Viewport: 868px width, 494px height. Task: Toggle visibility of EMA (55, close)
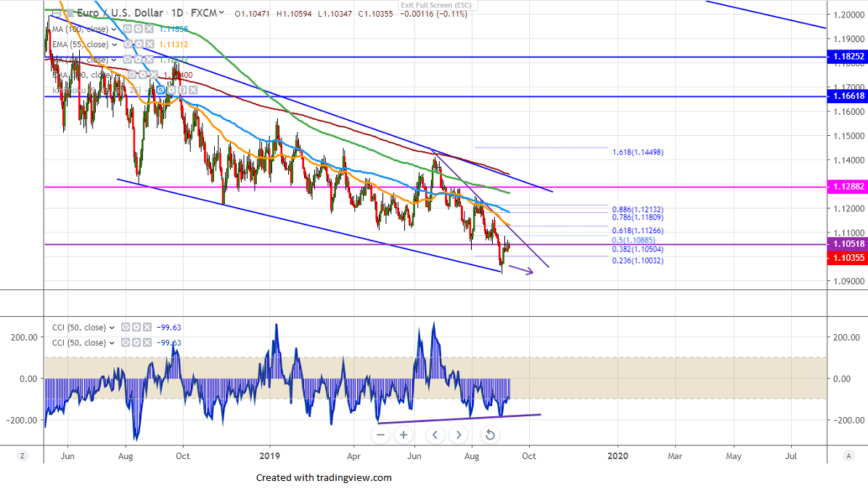point(127,44)
